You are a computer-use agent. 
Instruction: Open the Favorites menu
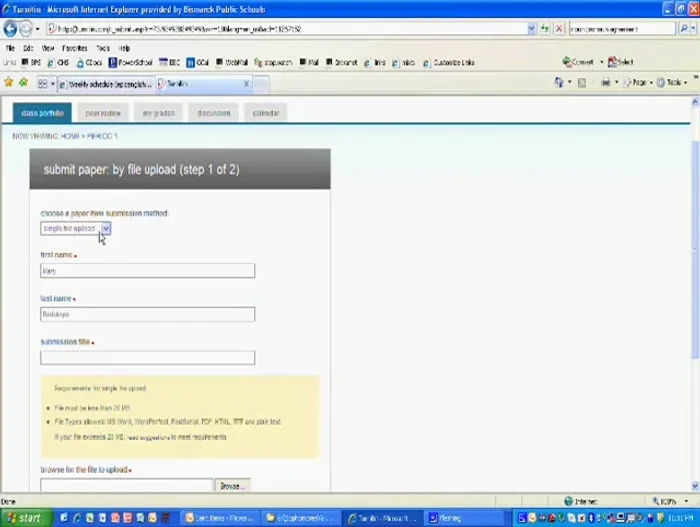[74, 48]
